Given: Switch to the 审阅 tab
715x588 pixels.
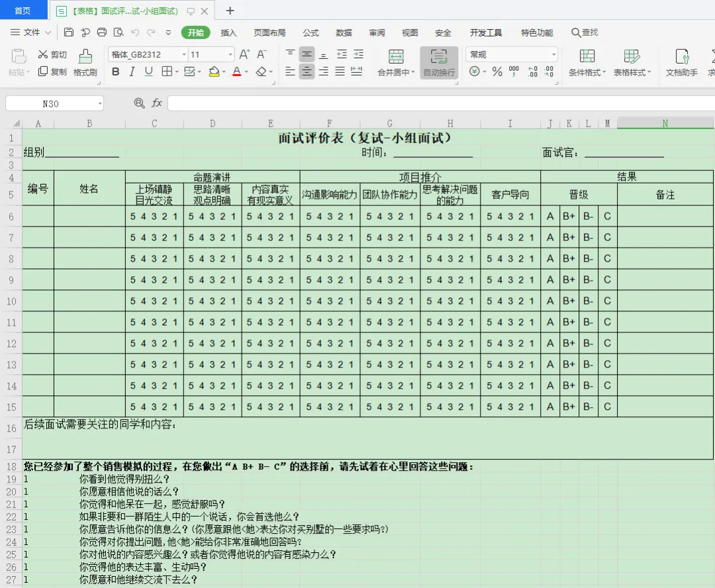Looking at the screenshot, I should pyautogui.click(x=377, y=32).
